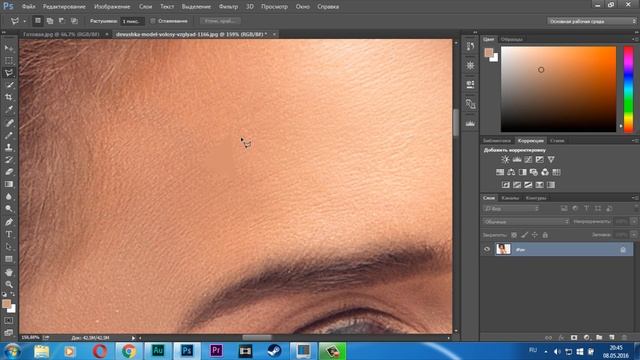Toggle lock image pixels
640x360 pixels.
click(x=524, y=235)
